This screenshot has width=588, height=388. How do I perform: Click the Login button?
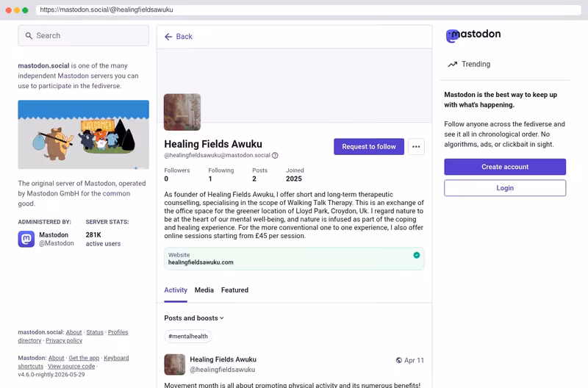pos(505,188)
